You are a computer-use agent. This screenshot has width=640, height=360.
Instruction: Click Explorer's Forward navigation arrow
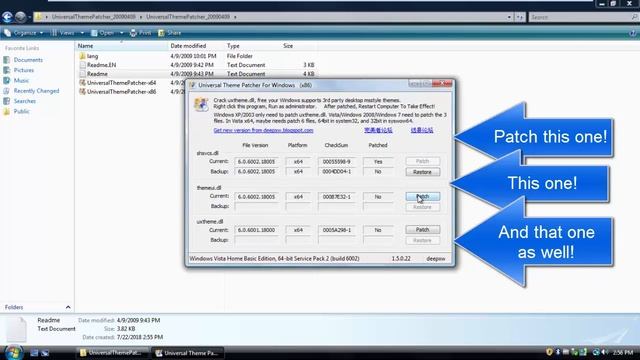point(20,17)
